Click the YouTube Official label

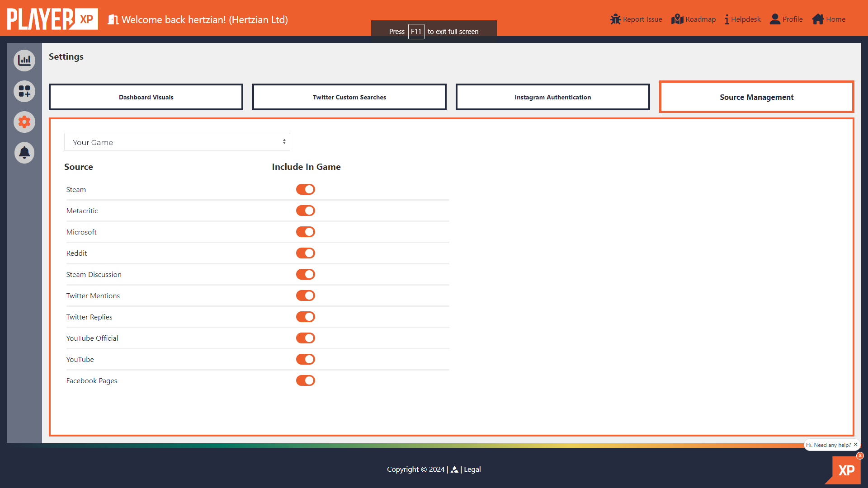click(x=92, y=338)
